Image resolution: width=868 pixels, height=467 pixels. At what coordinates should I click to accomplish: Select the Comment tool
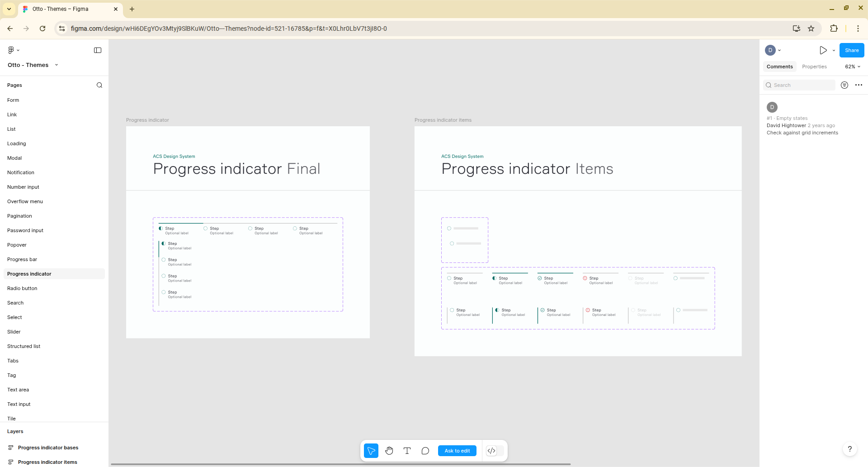coord(425,451)
